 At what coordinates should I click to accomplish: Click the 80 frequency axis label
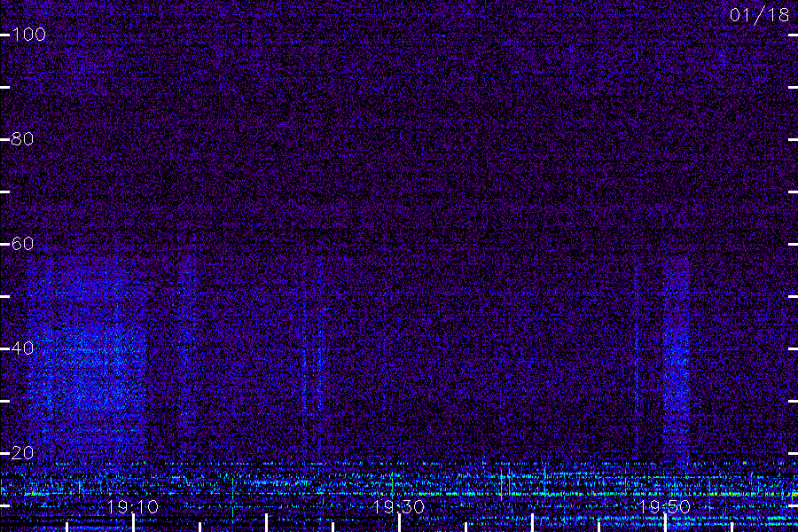[x=22, y=139]
